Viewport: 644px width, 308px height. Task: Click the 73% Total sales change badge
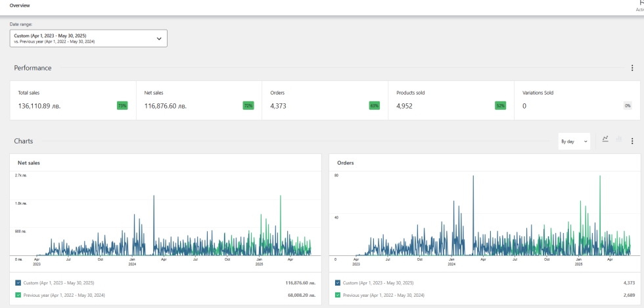click(122, 105)
